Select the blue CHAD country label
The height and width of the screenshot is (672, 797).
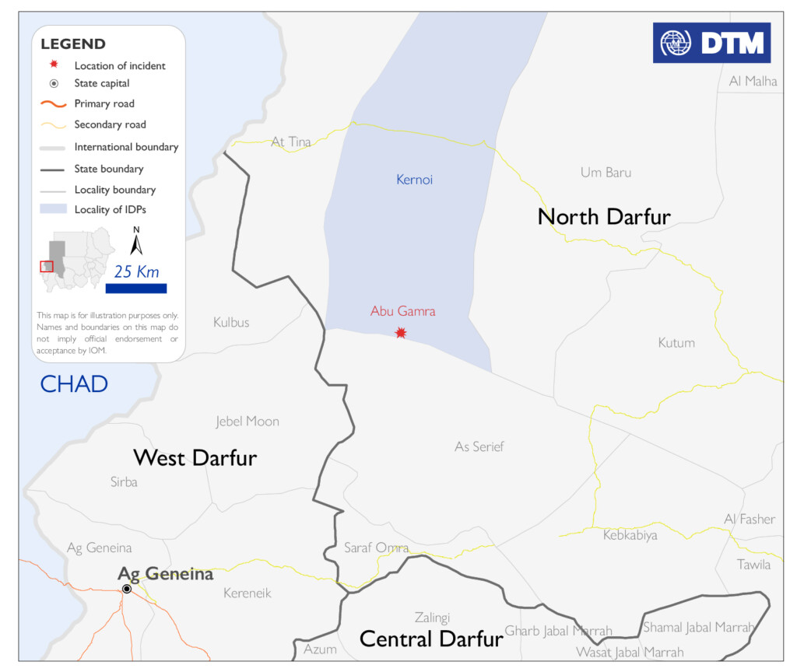pyautogui.click(x=74, y=383)
